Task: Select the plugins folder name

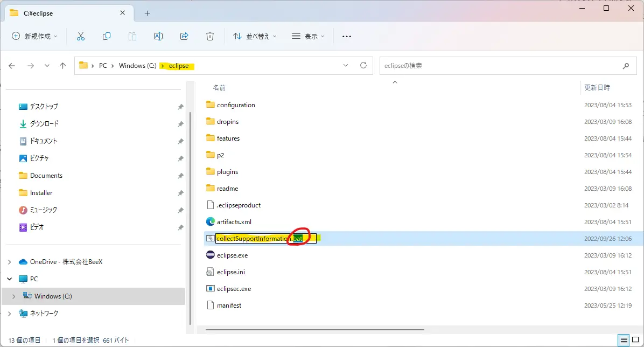Action: point(228,172)
